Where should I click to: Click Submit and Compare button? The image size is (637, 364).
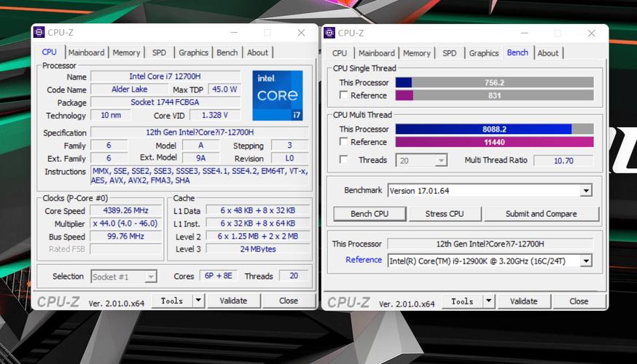(541, 214)
